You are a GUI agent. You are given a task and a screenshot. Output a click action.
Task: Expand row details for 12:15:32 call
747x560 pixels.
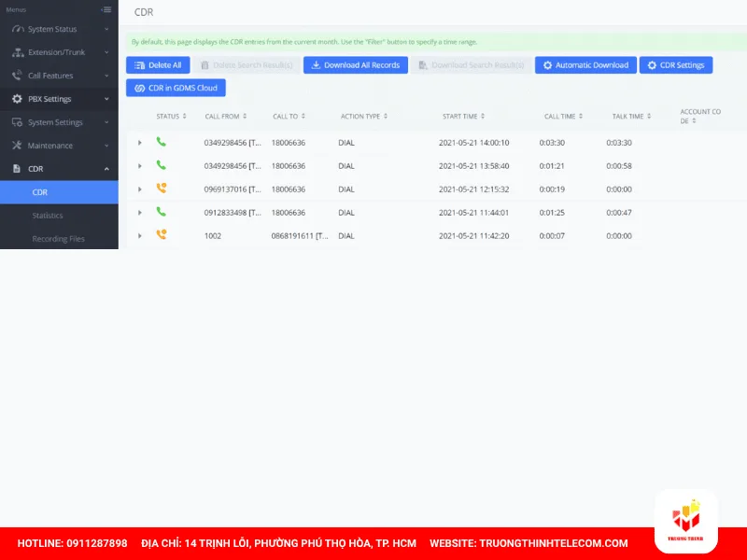click(139, 189)
